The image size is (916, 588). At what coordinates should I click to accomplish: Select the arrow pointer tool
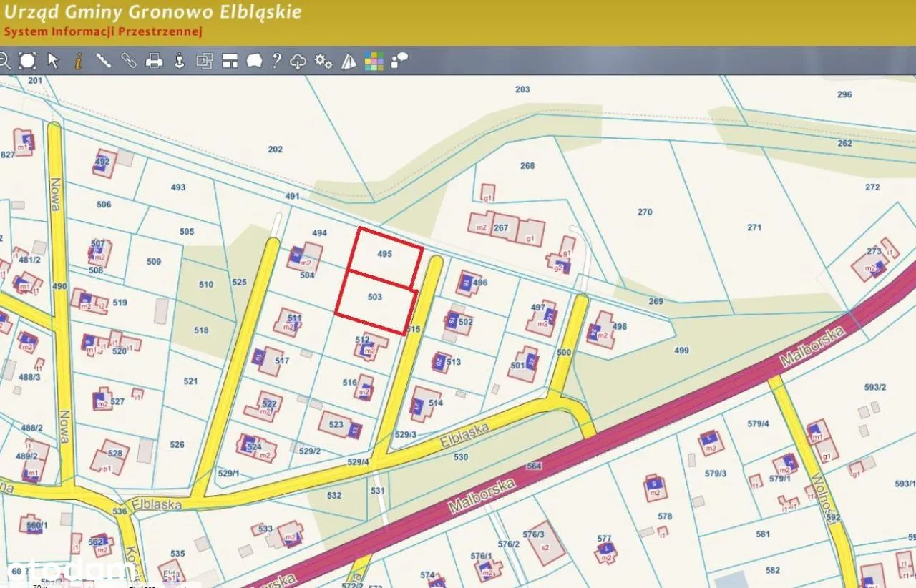pyautogui.click(x=53, y=61)
